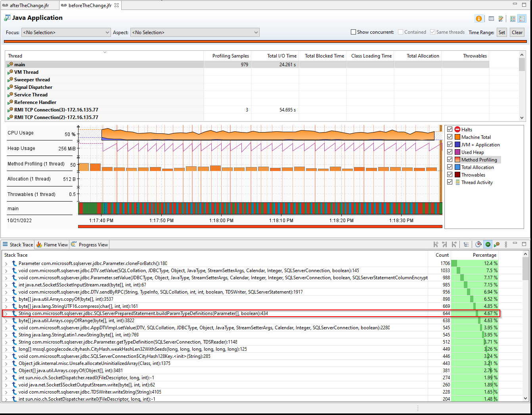Toggle the green M method grouping icon
Viewport: 532px width, 415px height.
[x=488, y=244]
